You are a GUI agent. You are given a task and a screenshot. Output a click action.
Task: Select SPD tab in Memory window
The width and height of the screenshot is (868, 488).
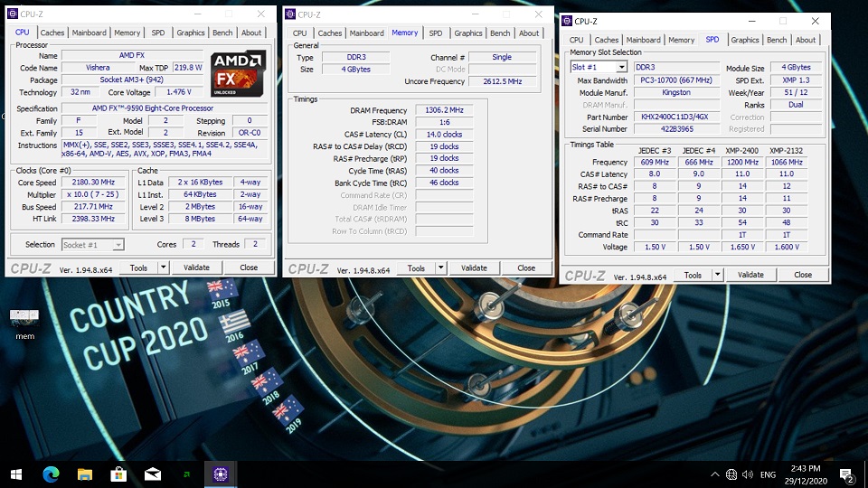(x=436, y=33)
